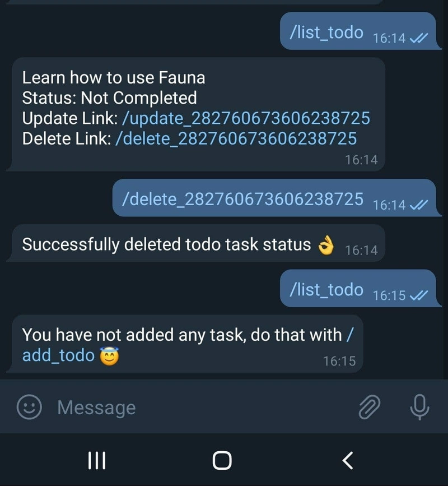Tap the Delete Link command in bot reply

pos(236,138)
